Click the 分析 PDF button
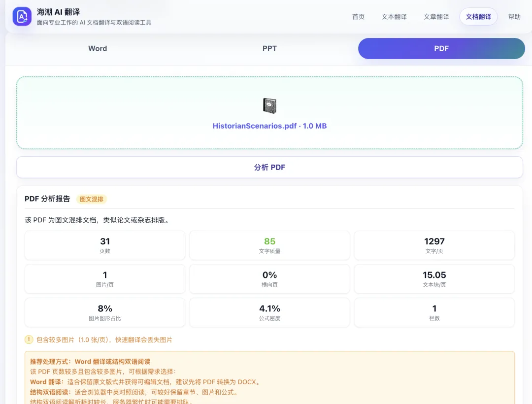Screen dimensions: 532x404 coord(269,167)
